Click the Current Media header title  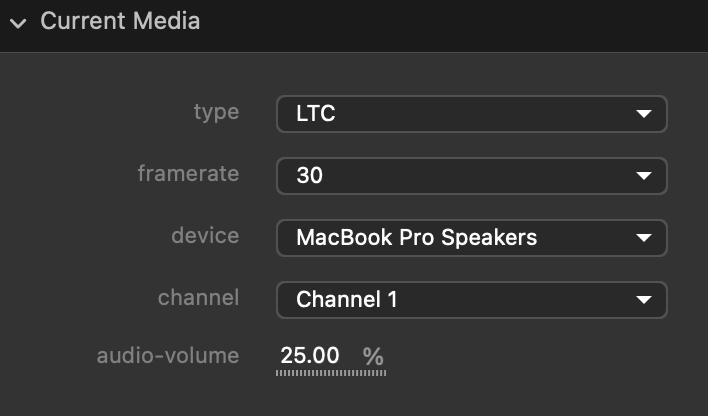click(x=120, y=21)
